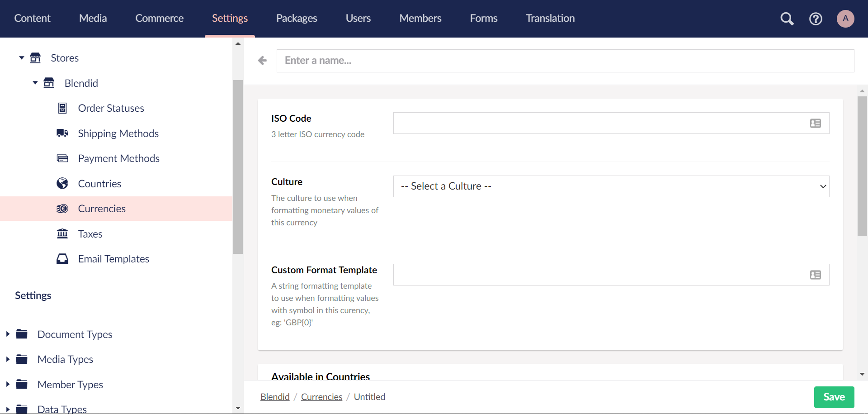Focus the ISO Code input field
This screenshot has height=414, width=868.
(x=611, y=123)
